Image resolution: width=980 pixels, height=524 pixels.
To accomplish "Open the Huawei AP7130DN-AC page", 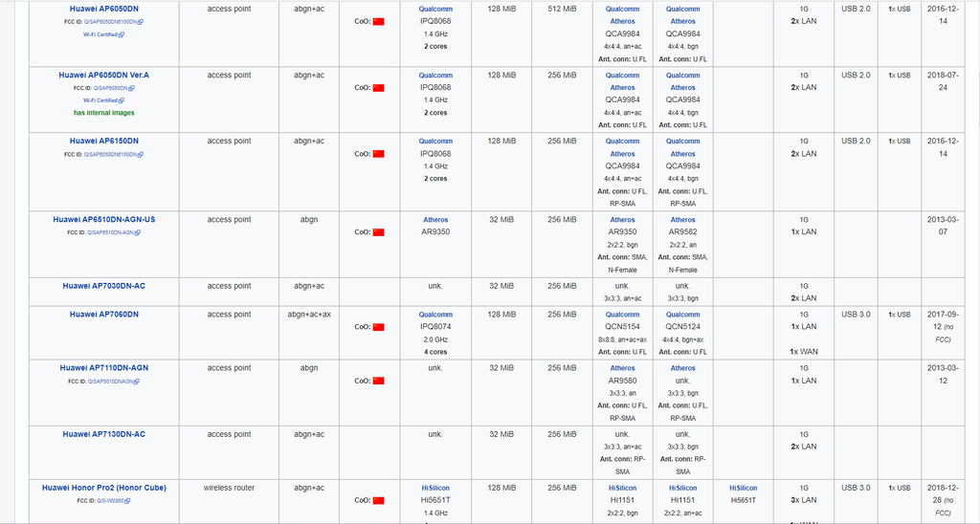I will [x=104, y=434].
